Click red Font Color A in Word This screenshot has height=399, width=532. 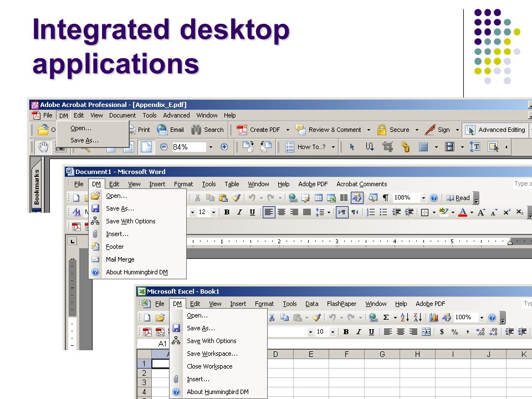click(462, 212)
